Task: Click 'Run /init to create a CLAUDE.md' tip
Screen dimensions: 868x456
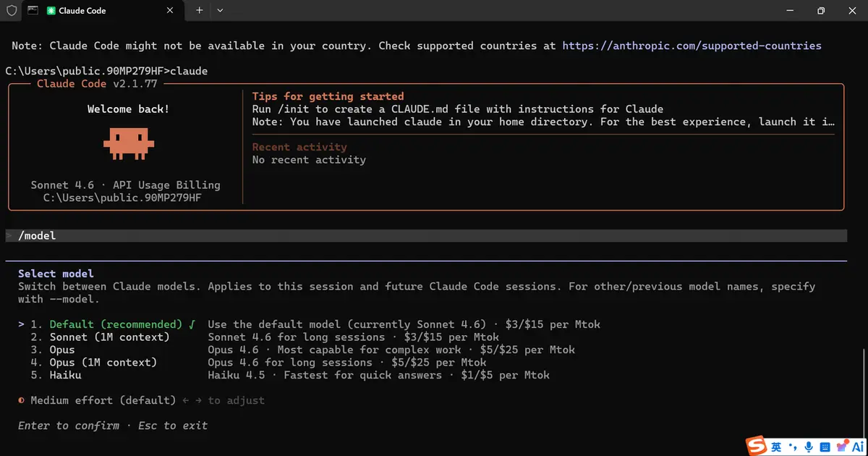Action: 458,109
